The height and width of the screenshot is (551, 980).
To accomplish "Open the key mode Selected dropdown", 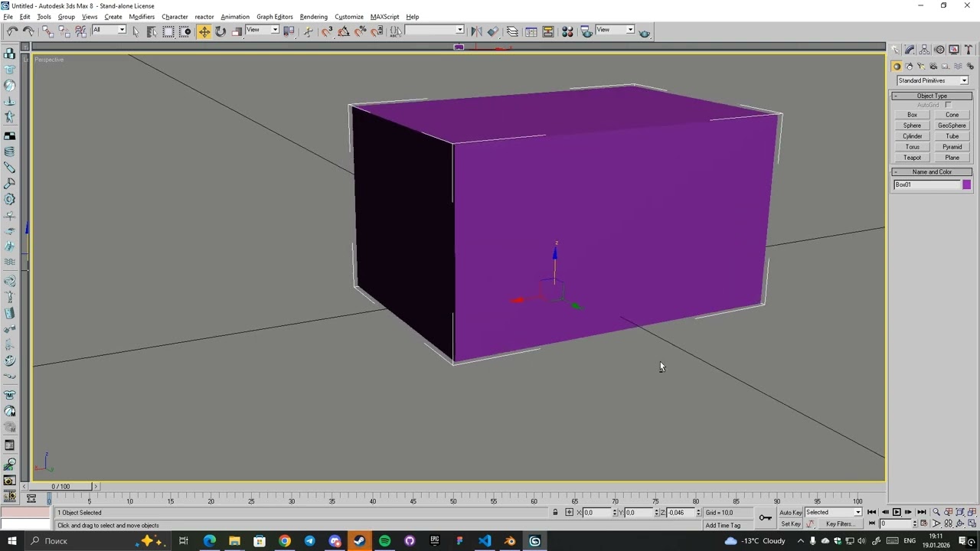I will click(x=833, y=512).
